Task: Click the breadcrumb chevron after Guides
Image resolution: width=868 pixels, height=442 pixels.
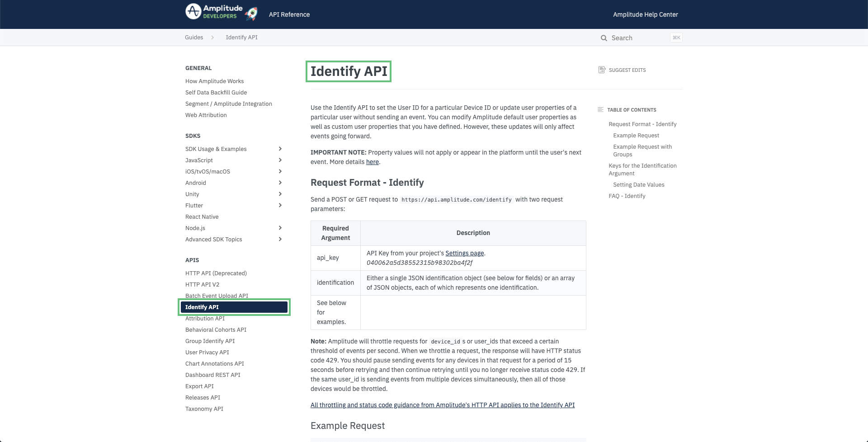Action: coord(212,38)
